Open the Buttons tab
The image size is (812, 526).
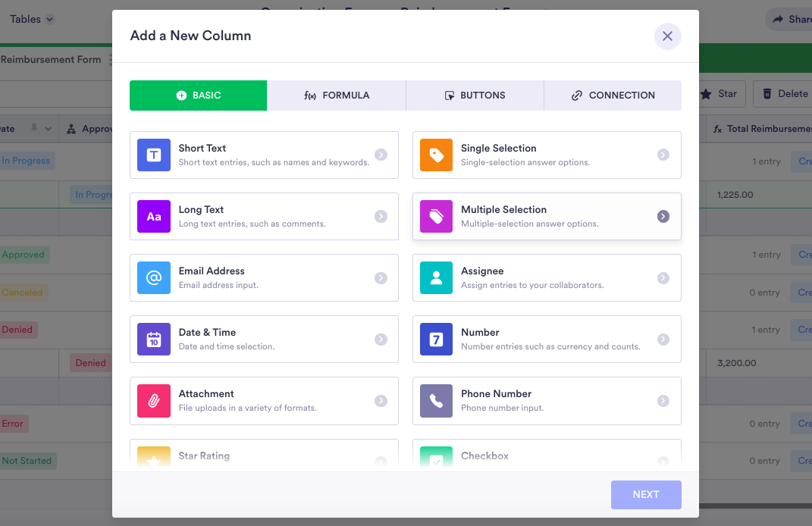[475, 95]
